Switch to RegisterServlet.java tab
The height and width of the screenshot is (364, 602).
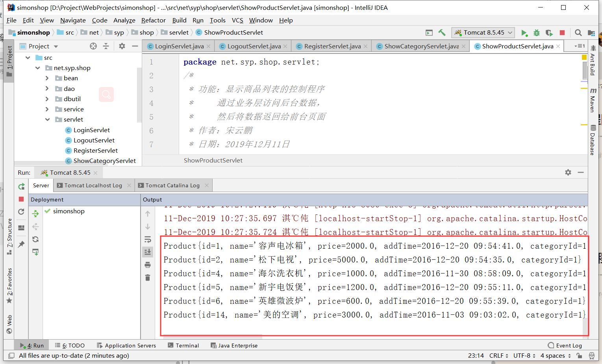click(x=332, y=46)
